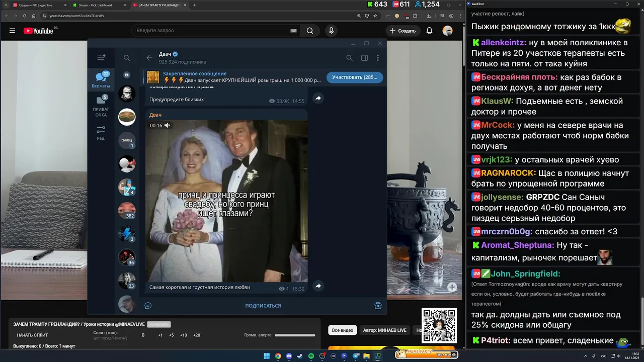Open the chat with 382 unread

tap(127, 211)
